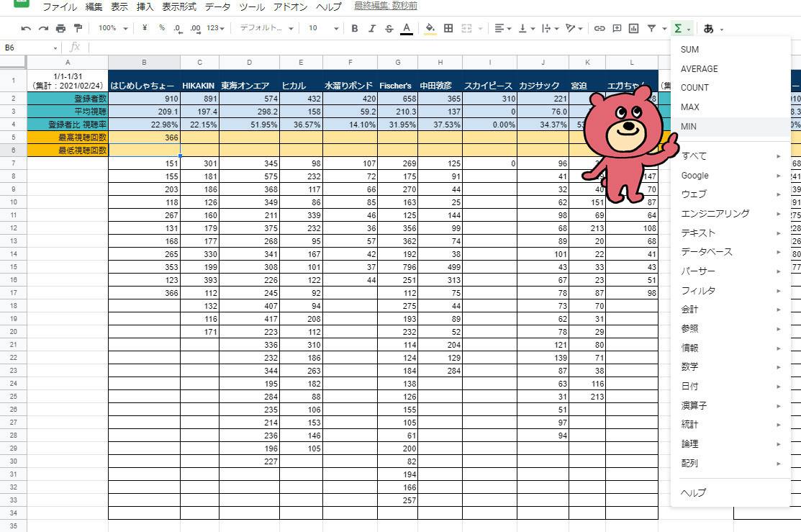Open the デフォルト font dropdown

[x=266, y=28]
